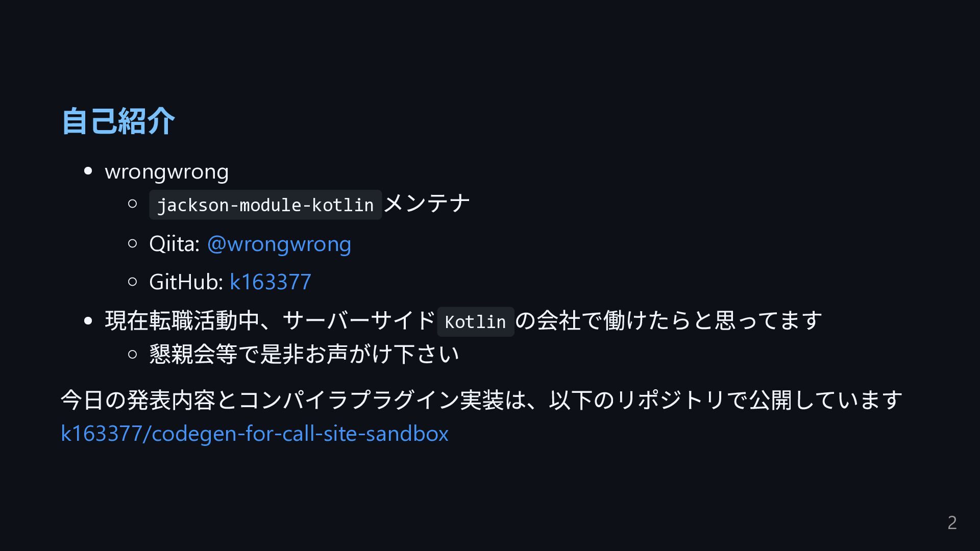Click the 懇親会等で是非お声がけ下さい line
This screenshot has height=551, width=980.
pyautogui.click(x=304, y=354)
